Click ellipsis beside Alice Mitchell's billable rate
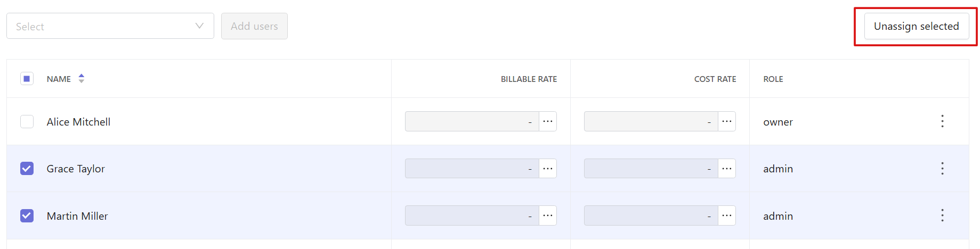 (x=548, y=121)
